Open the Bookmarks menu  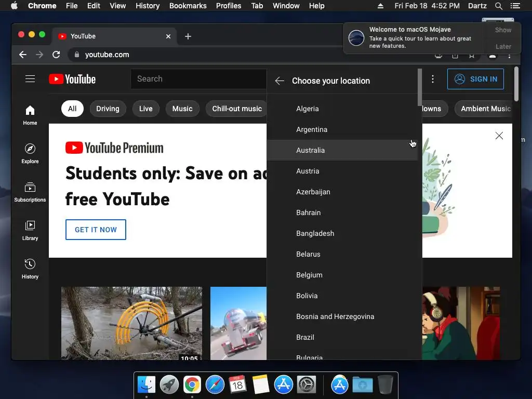point(188,6)
